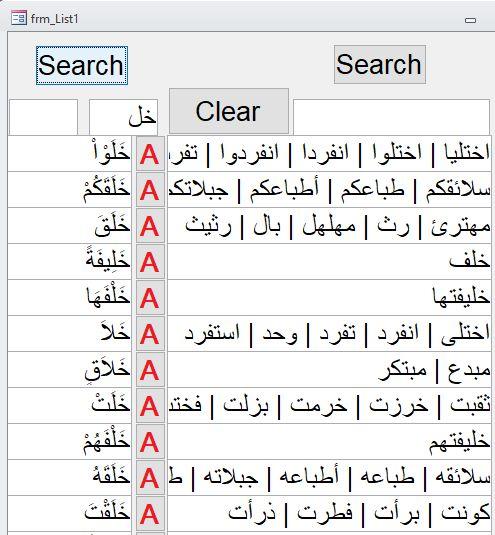Click the wide empty input field right of Clear

391,117
